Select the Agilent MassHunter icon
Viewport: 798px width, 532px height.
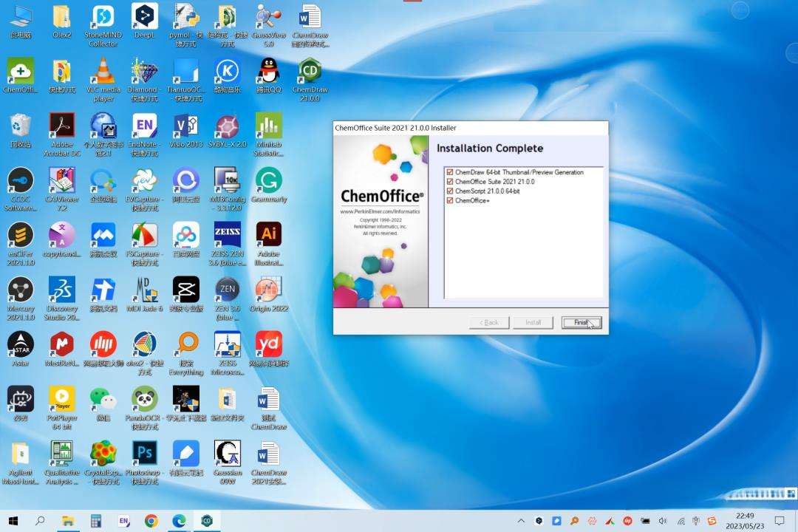21,463
